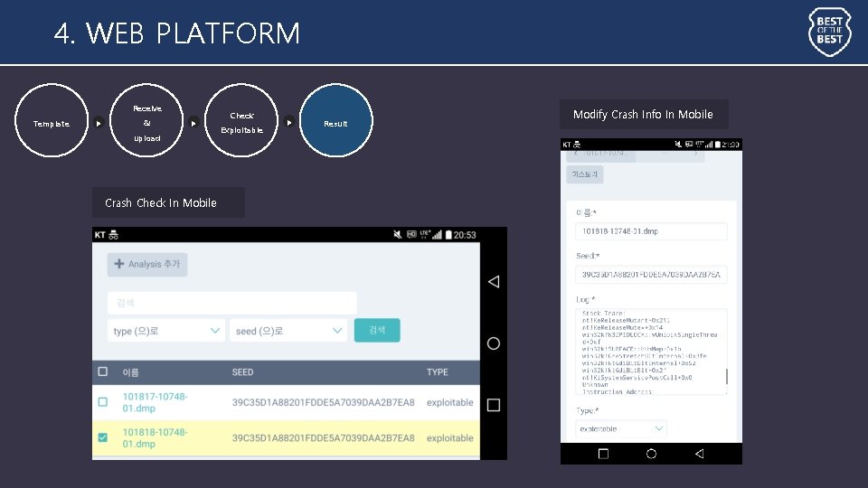Open the type (으)로 dropdown
868x488 pixels.
(x=166, y=331)
